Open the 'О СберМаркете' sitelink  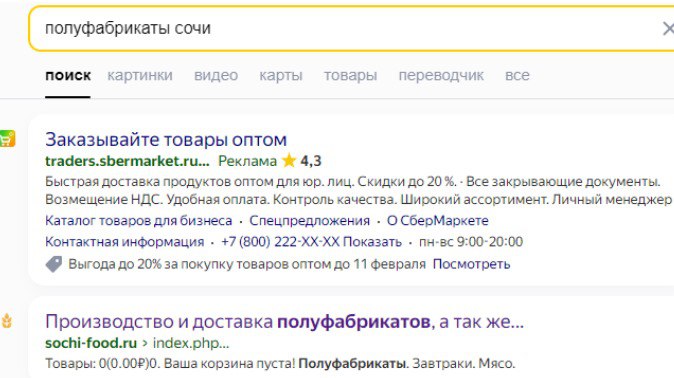pos(438,221)
